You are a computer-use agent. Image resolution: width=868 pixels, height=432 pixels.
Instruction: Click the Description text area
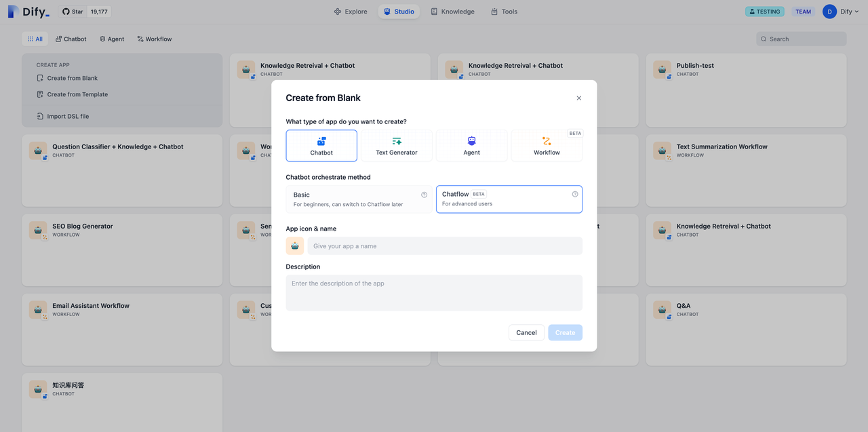(x=434, y=292)
